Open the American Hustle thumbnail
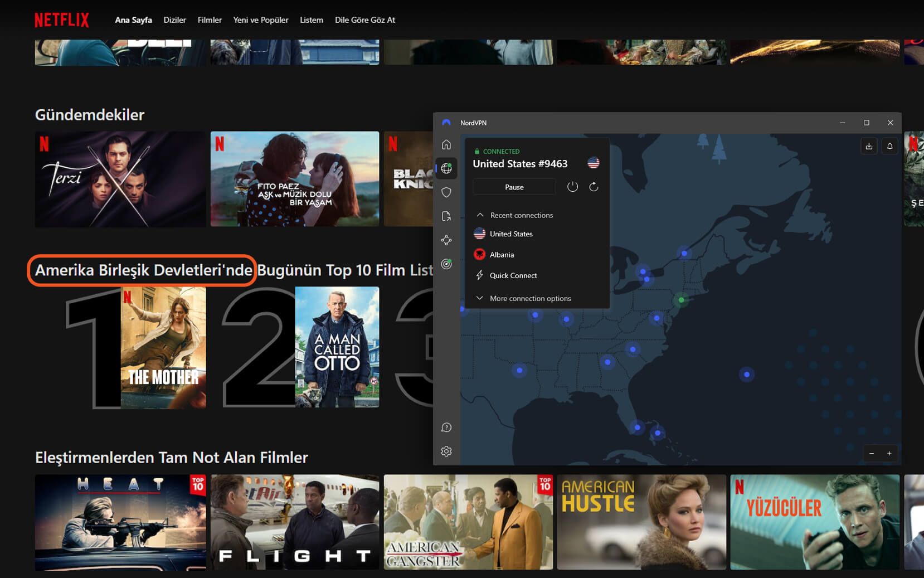924x578 pixels. pos(641,522)
